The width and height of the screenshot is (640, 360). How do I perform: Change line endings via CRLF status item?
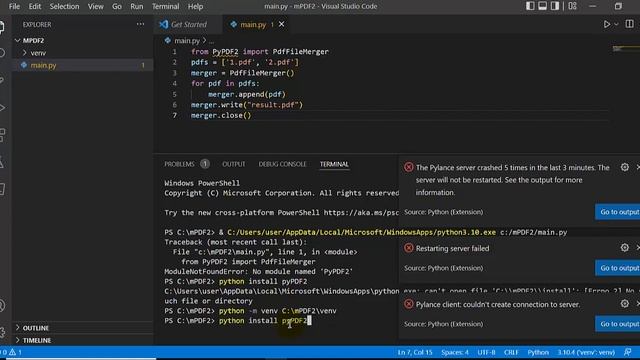pos(511,352)
